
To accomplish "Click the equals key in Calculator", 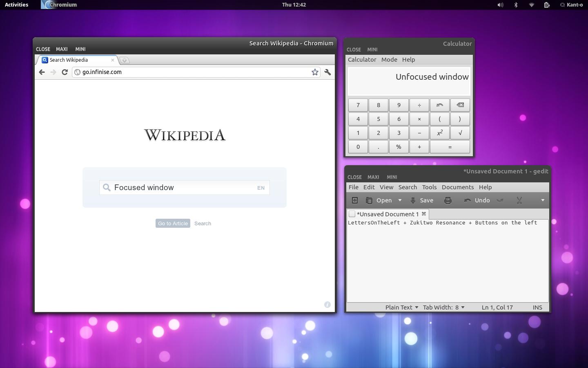I will point(450,147).
